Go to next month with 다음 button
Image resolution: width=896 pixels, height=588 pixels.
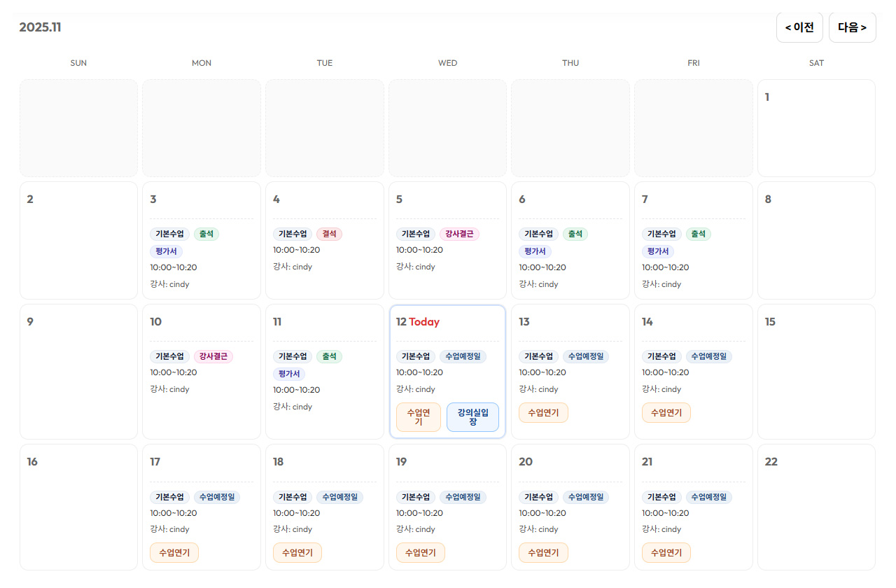(x=852, y=27)
